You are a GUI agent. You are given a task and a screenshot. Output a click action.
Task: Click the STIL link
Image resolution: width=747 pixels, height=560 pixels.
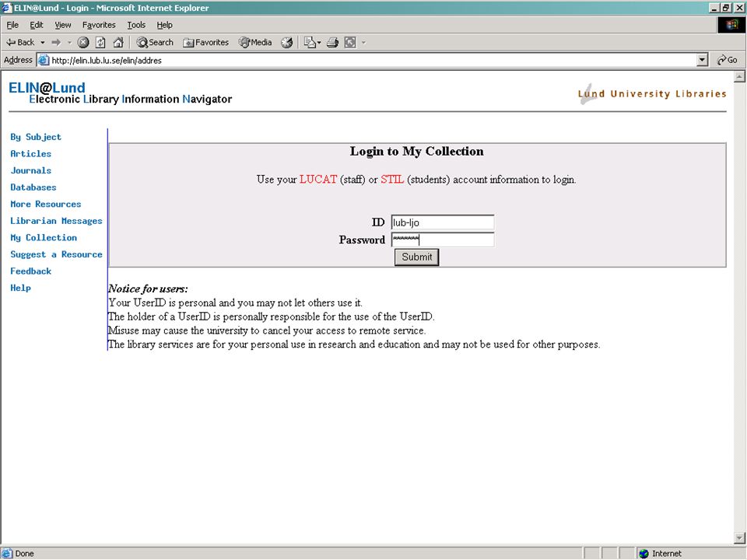392,180
